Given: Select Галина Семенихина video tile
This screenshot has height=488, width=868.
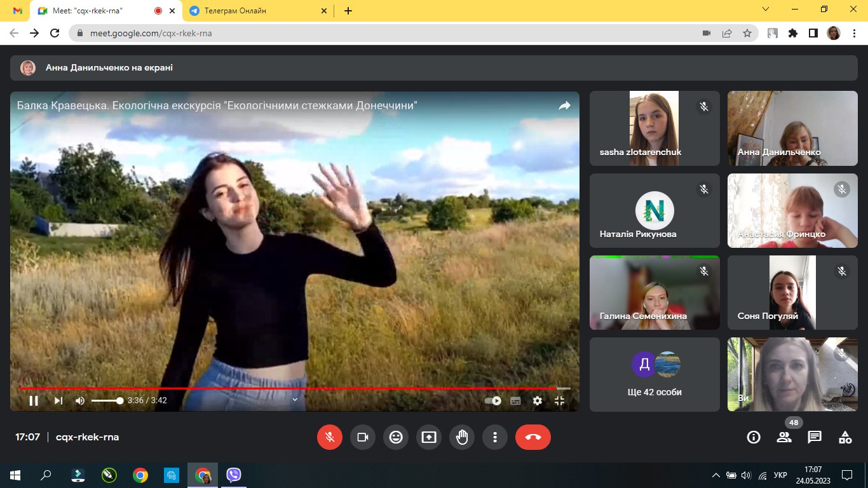Looking at the screenshot, I should coord(654,292).
